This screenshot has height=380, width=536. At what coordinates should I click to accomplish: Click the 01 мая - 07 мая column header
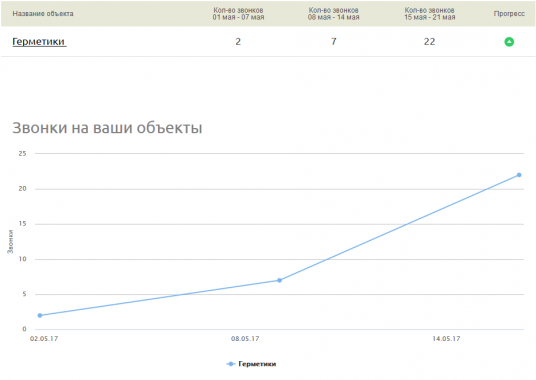[x=238, y=14]
